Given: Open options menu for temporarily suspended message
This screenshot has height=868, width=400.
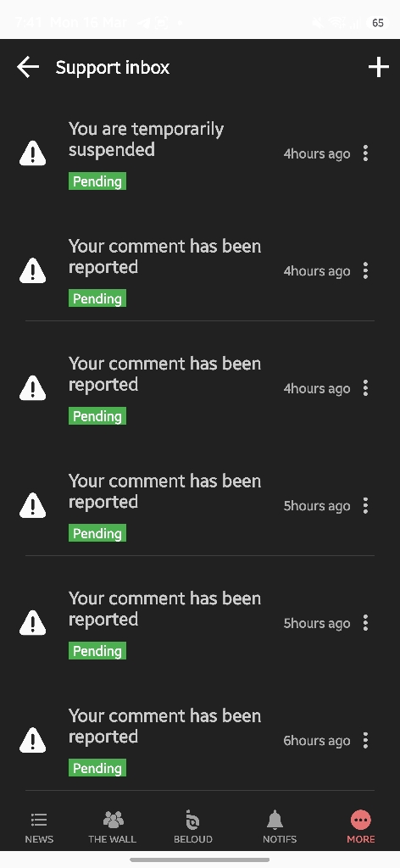Looking at the screenshot, I should pos(365,153).
